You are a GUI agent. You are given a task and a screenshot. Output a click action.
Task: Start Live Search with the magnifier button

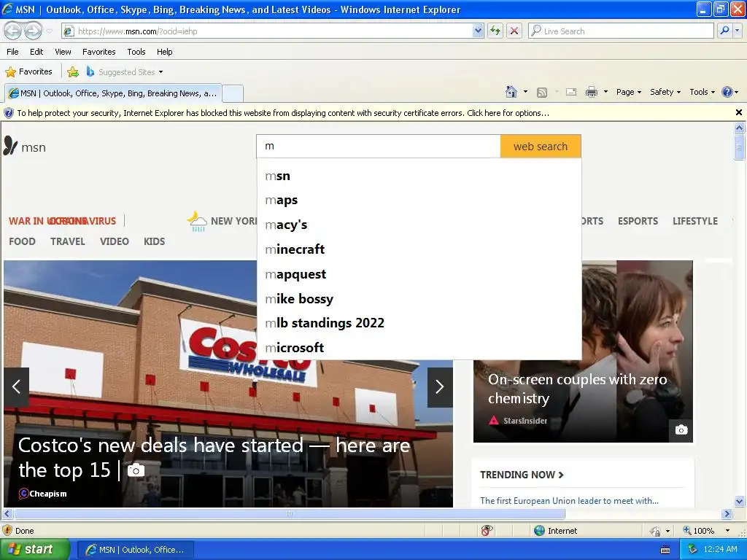click(724, 31)
